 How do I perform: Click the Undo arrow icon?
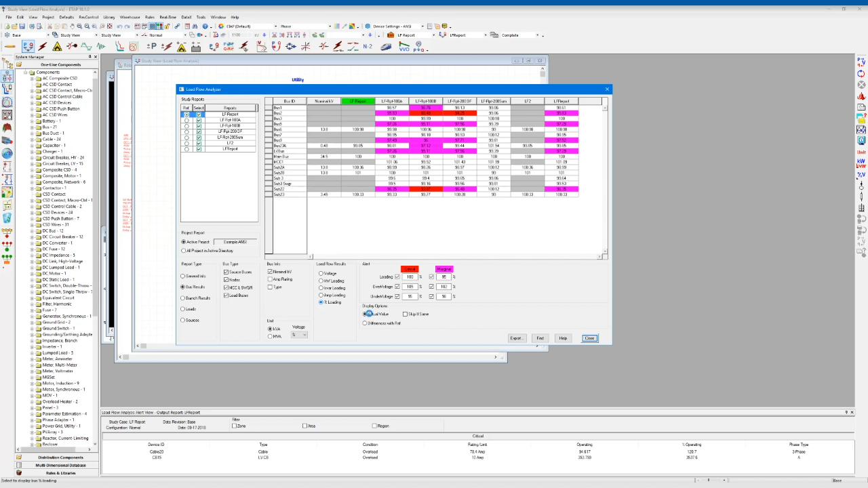click(x=119, y=26)
